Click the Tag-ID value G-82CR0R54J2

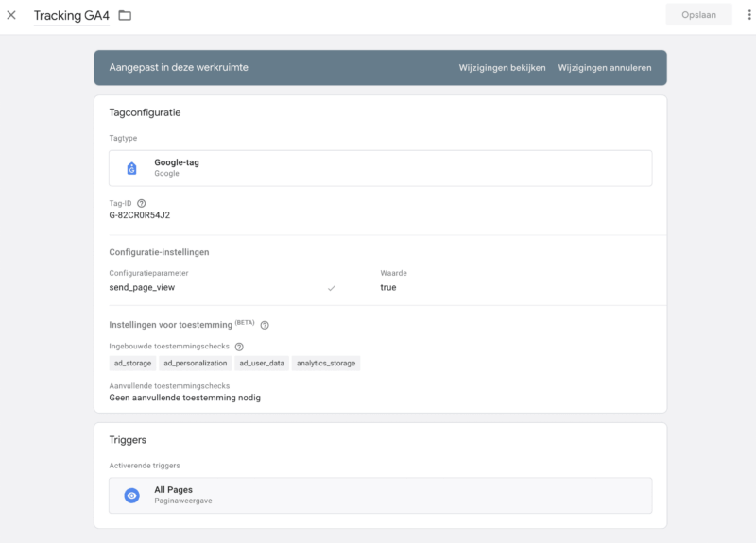[140, 215]
